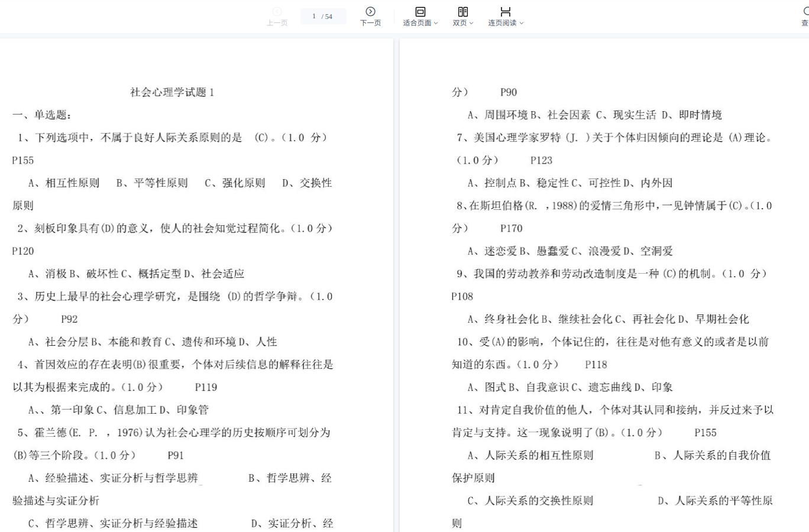Click answer line 迷恋爱 B、愚蠢爱 options

point(569,251)
